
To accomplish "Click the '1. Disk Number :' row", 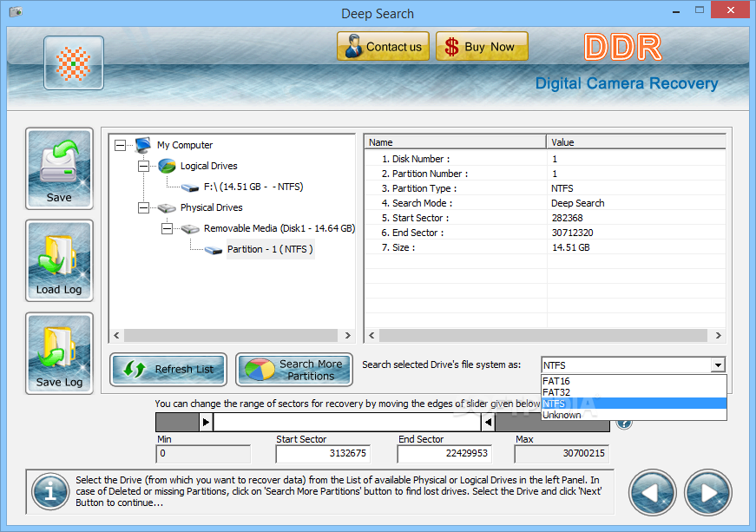I will tap(545, 159).
